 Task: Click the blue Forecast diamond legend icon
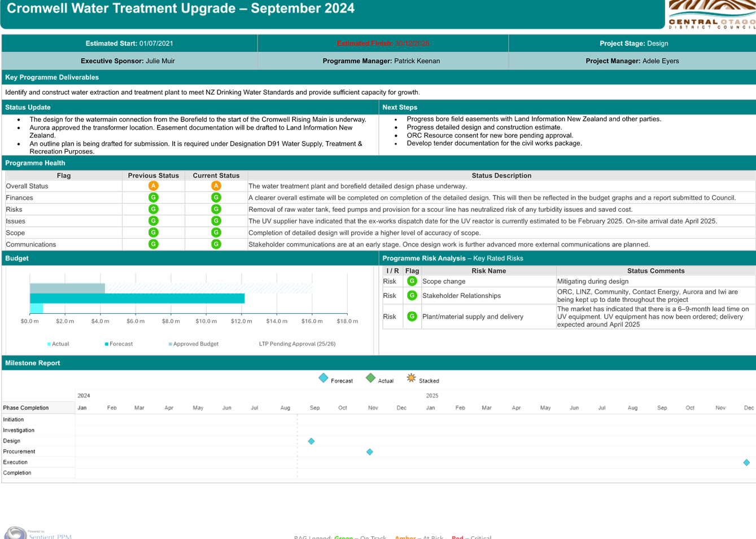point(325,379)
